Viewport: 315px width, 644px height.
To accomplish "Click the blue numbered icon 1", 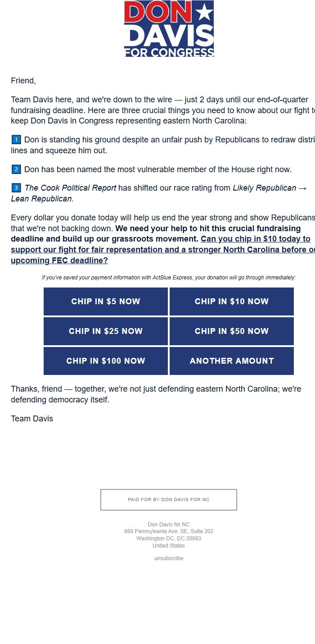I will click(x=16, y=139).
